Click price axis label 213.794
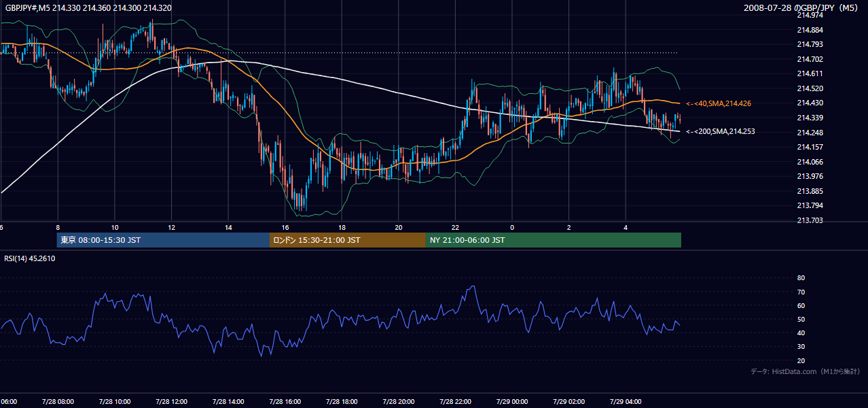This screenshot has width=868, height=408. point(809,205)
